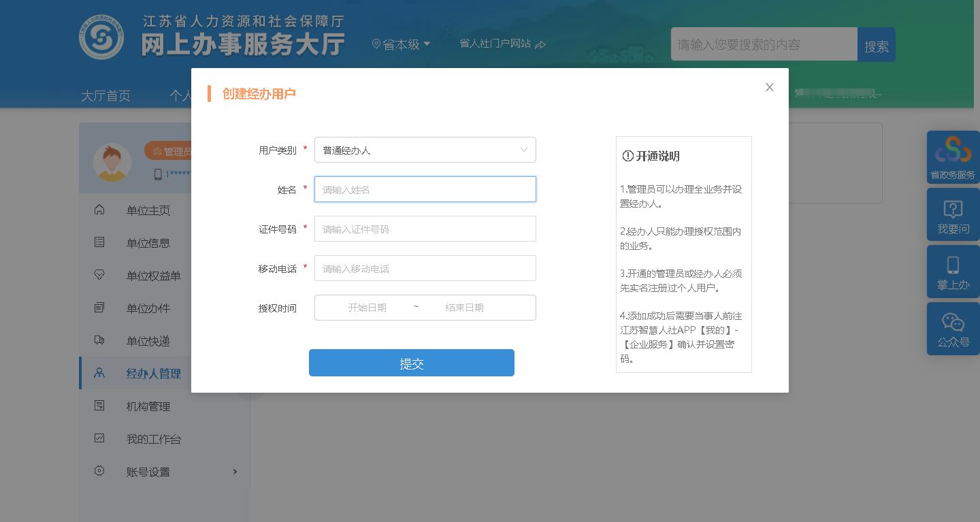Focus the 证件号码 input field
Screen dimensions: 980x522
pos(425,229)
